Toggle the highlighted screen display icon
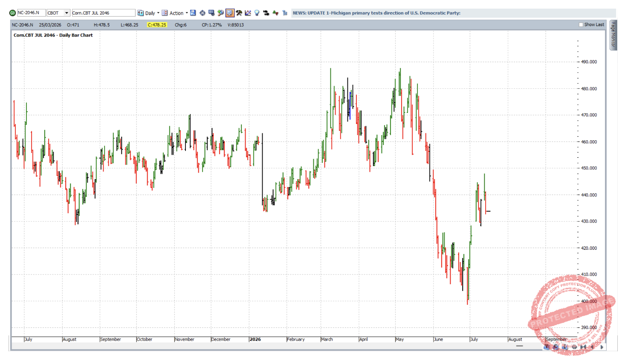Viewport: 631px width, 364px height. click(230, 13)
